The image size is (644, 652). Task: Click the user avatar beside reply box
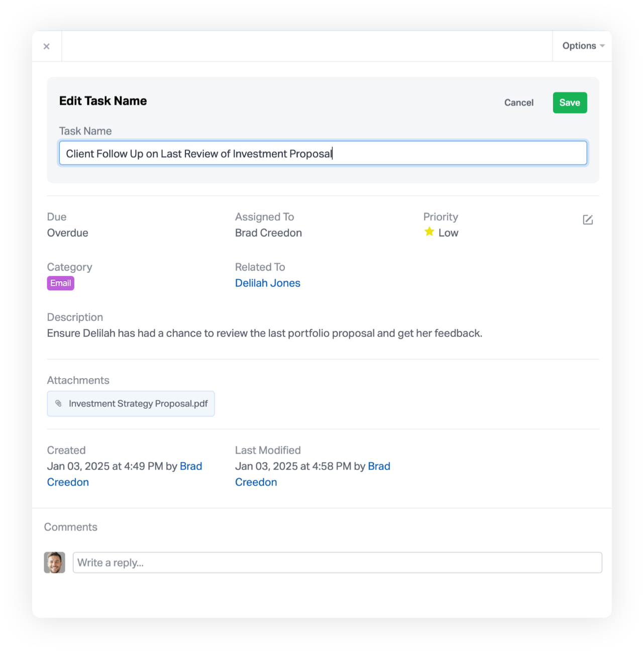54,563
